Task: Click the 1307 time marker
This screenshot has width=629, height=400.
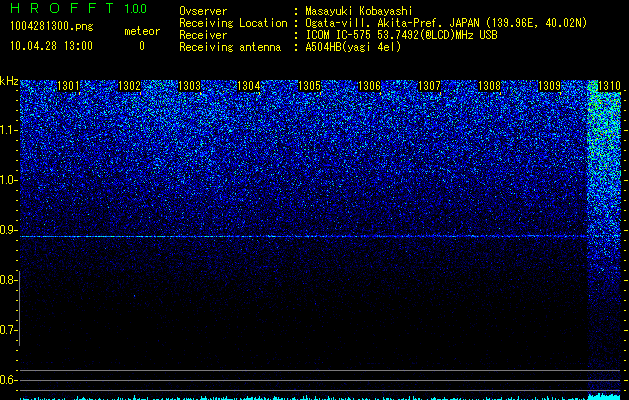Action: (x=429, y=86)
